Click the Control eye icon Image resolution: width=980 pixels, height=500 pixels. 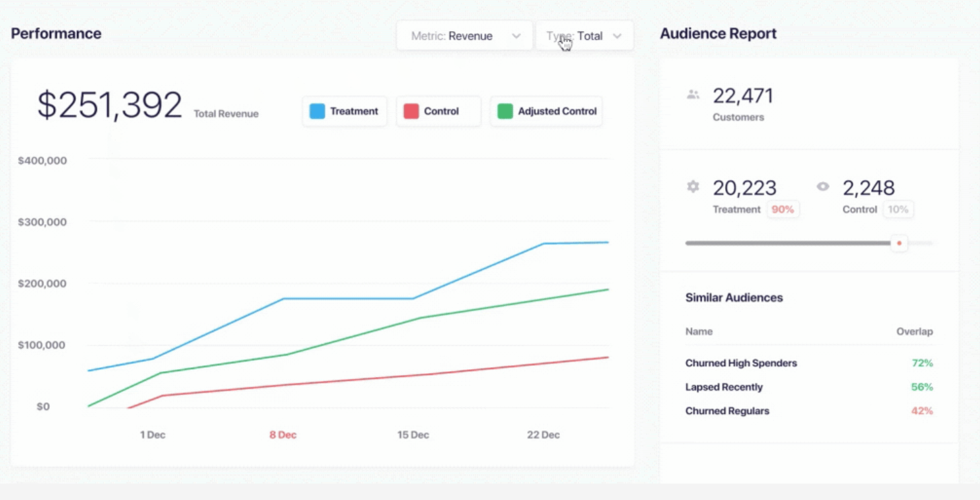tap(823, 187)
